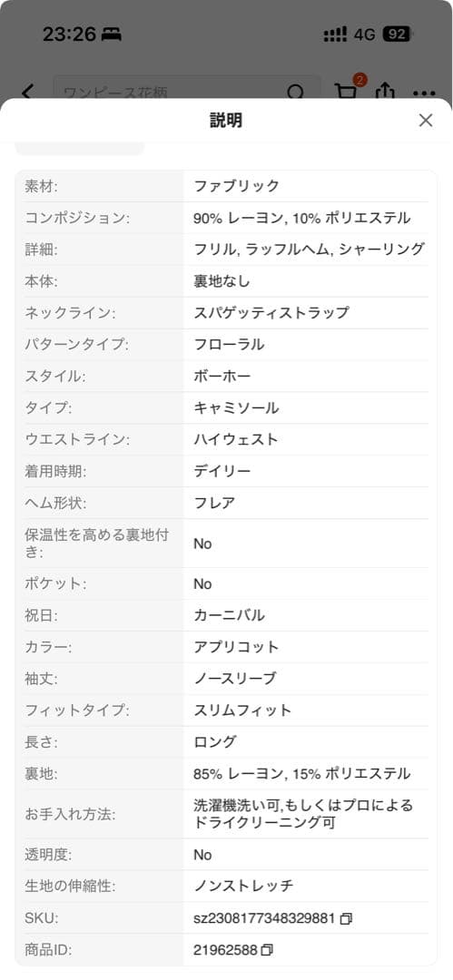
Task: Go back with the arrow icon
Action: [27, 93]
